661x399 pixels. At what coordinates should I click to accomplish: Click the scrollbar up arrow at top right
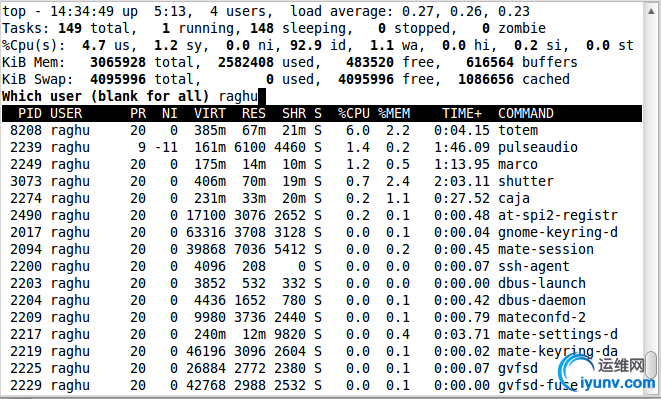651,11
